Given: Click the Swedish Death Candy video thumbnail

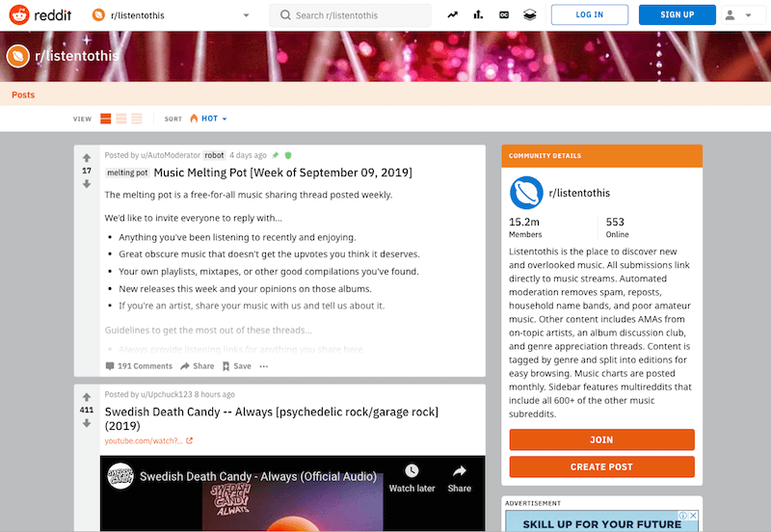Looking at the screenshot, I should click(293, 493).
